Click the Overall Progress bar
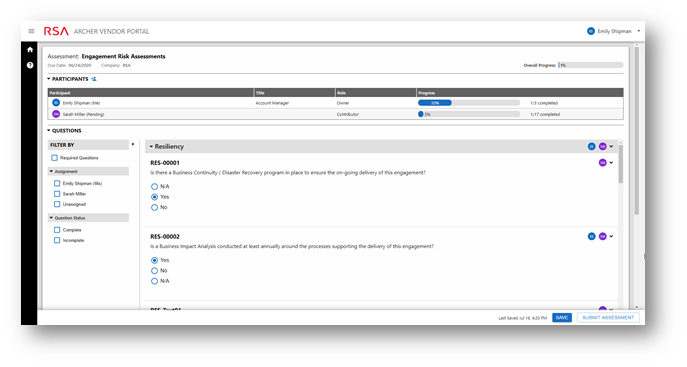This screenshot has width=687, height=367. [590, 65]
